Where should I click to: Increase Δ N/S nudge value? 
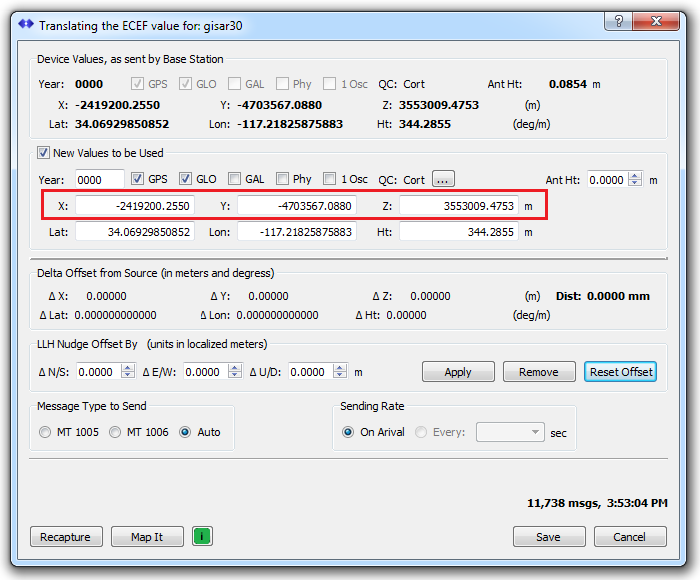pyautogui.click(x=128, y=368)
